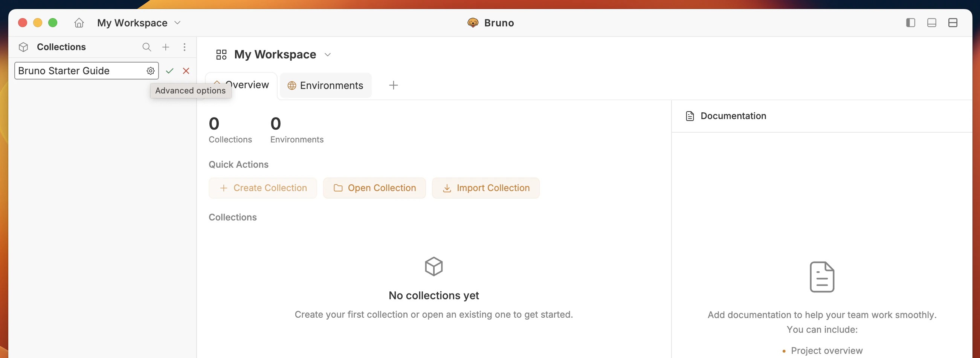980x358 pixels.
Task: Click the 'Quick Actions' heading
Action: click(238, 164)
